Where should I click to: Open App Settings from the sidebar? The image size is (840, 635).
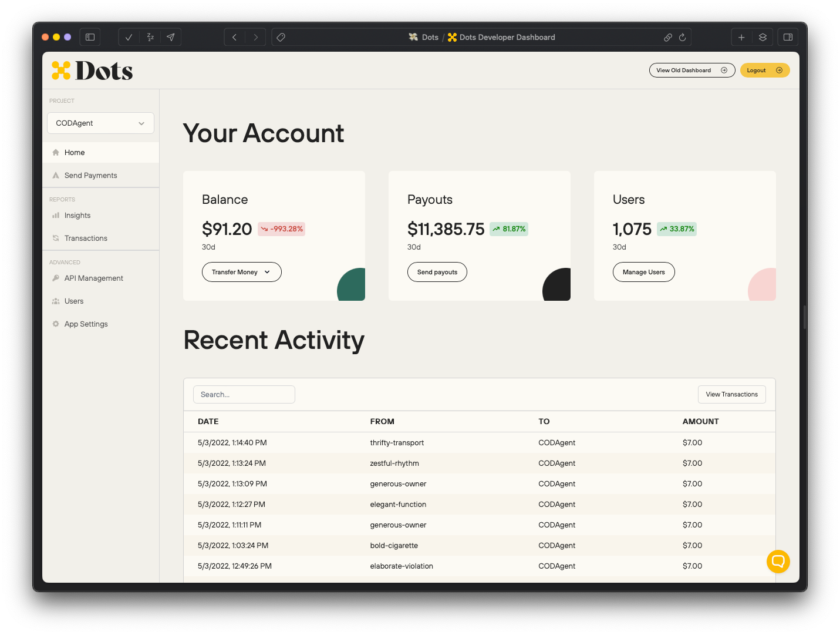point(86,324)
